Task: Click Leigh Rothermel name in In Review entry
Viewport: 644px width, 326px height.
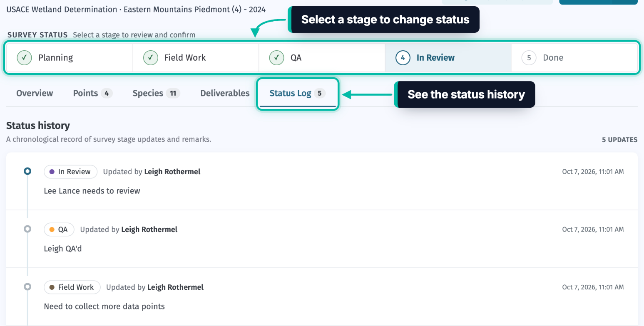Action: pyautogui.click(x=172, y=172)
